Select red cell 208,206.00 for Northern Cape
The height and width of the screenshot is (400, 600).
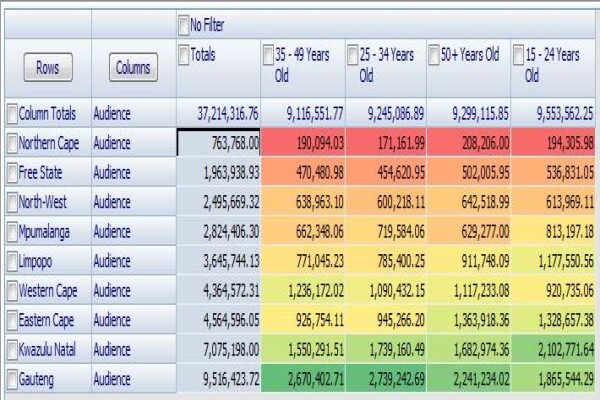tap(469, 142)
